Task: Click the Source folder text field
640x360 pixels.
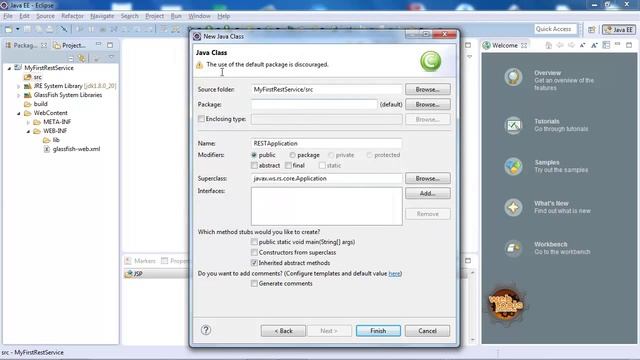Action: 327,89
